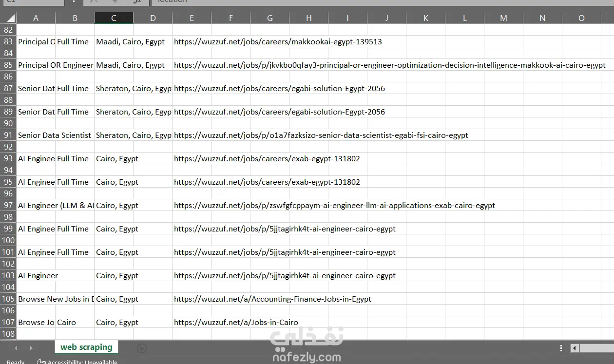This screenshot has height=364, width=614.
Task: Click "Senior Data Scientist" cell in row 91
Action: pyautogui.click(x=55, y=135)
